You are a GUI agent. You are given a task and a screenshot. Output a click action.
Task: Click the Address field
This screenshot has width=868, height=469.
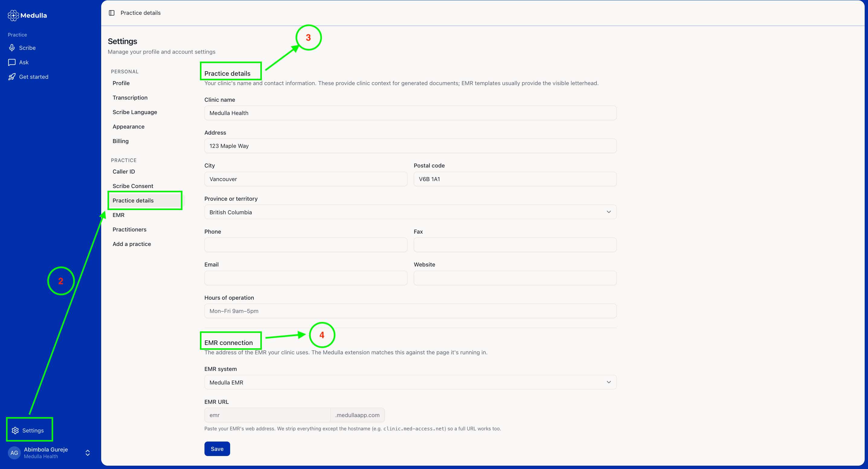coord(410,146)
